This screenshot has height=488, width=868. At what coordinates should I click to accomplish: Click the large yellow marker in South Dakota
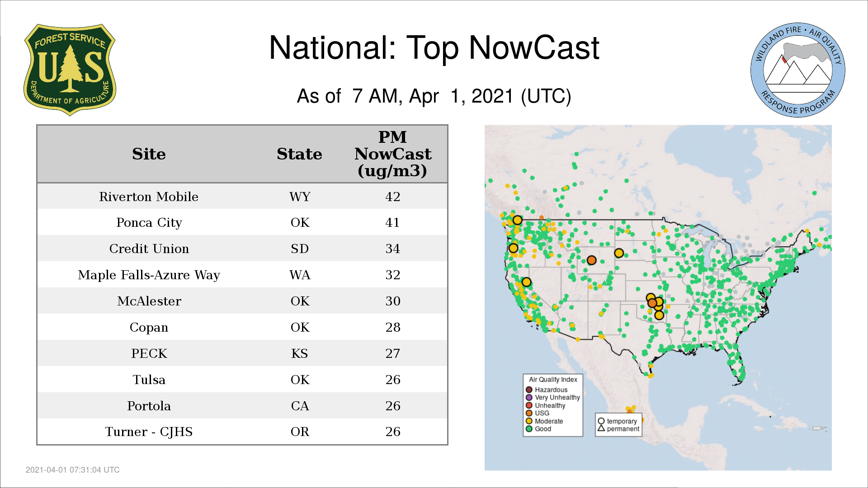coord(619,253)
